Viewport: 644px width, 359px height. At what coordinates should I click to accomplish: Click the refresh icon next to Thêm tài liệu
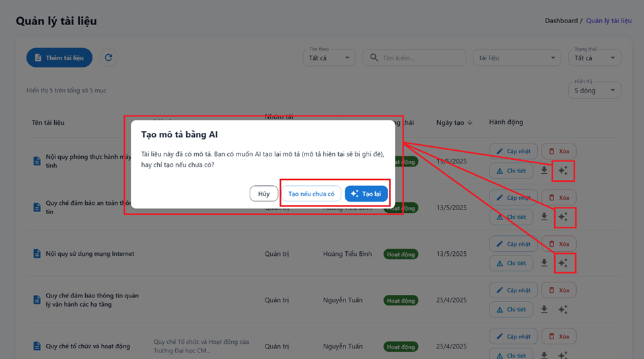(x=108, y=58)
